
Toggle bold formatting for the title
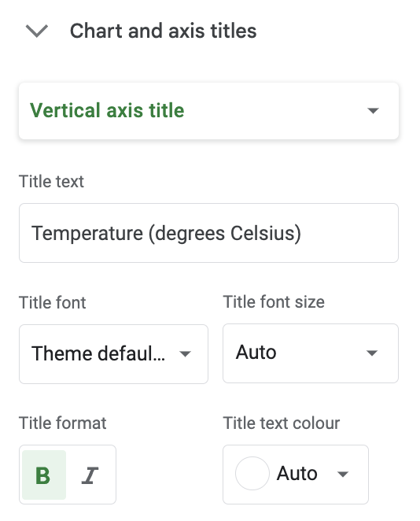click(44, 475)
